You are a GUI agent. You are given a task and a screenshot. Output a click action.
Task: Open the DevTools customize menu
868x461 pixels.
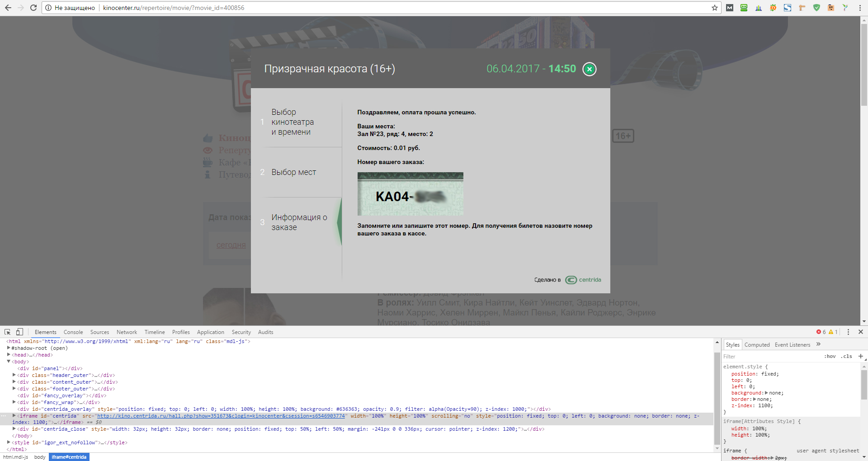(x=848, y=332)
